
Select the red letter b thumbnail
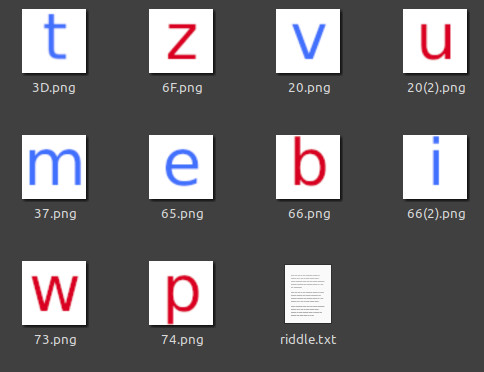(x=308, y=167)
